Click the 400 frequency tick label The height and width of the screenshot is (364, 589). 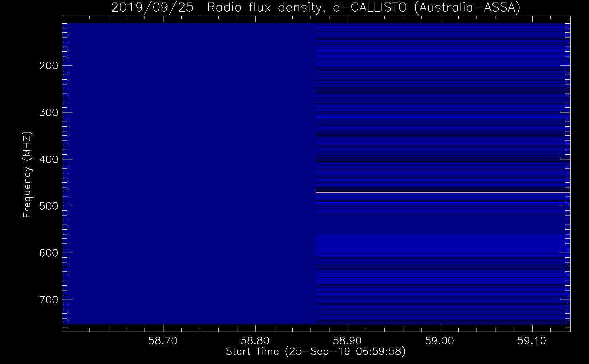(48, 159)
